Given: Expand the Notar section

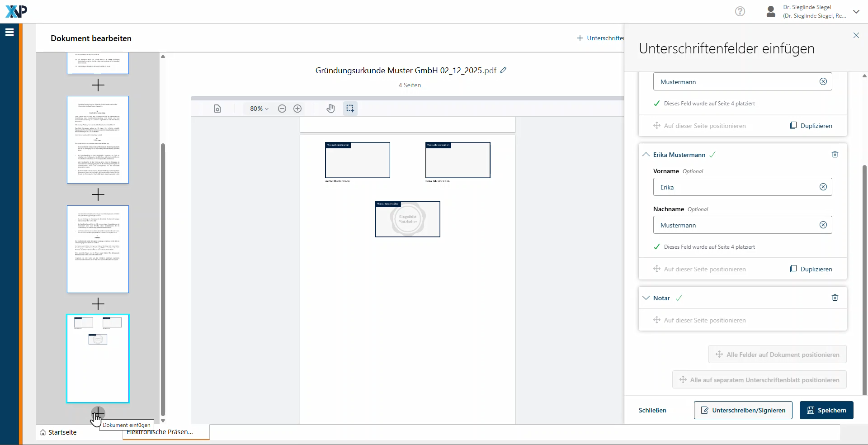Looking at the screenshot, I should [x=646, y=298].
